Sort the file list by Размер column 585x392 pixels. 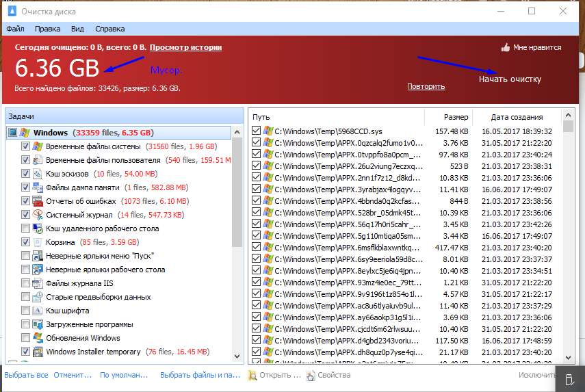[456, 117]
